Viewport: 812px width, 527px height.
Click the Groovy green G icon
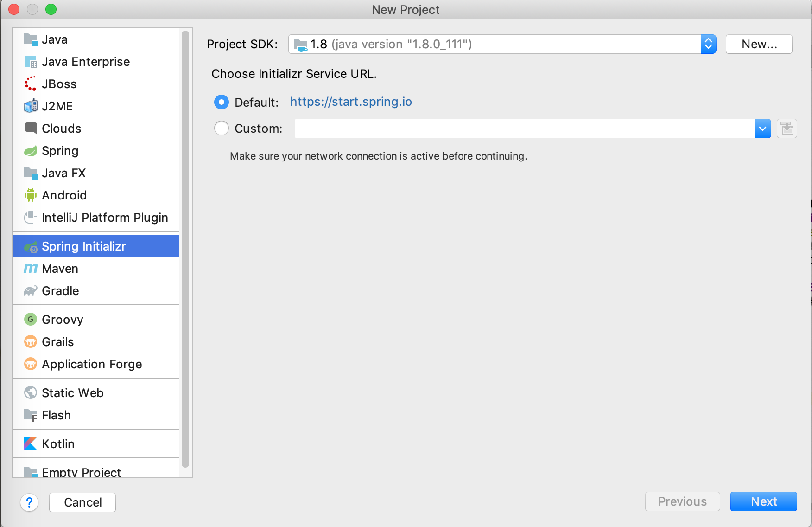coord(31,320)
